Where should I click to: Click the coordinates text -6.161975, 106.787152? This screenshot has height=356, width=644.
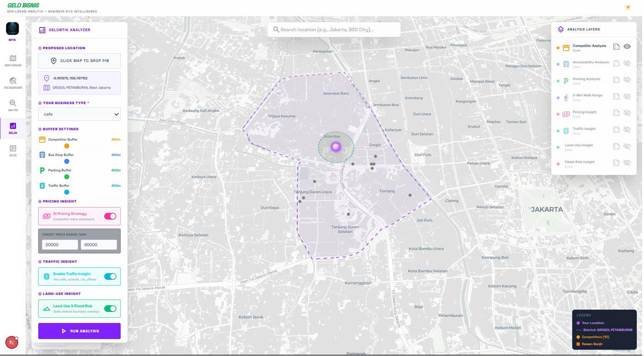(70, 79)
